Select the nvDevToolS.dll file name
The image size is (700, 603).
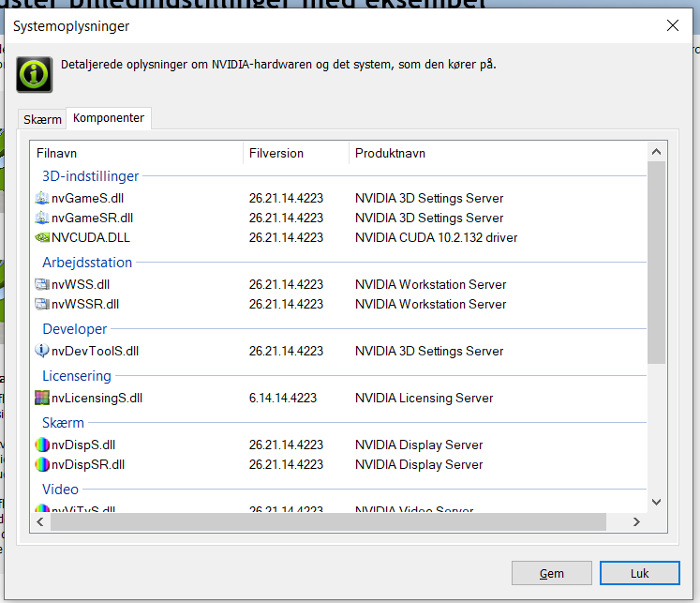click(x=95, y=351)
